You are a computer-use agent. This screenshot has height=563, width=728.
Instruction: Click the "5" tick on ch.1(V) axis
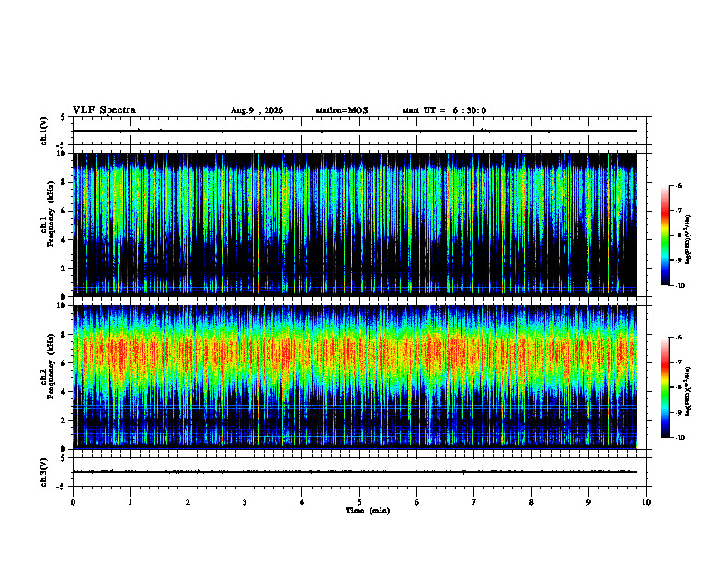(x=63, y=117)
